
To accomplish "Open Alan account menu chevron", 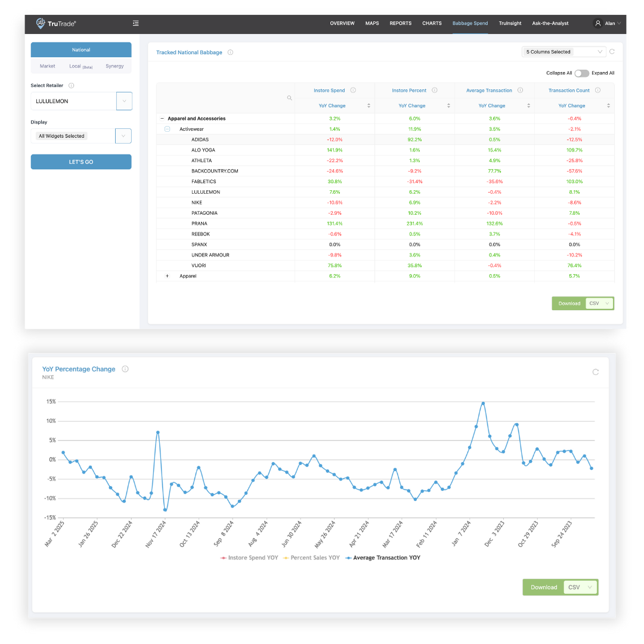I will click(x=619, y=23).
